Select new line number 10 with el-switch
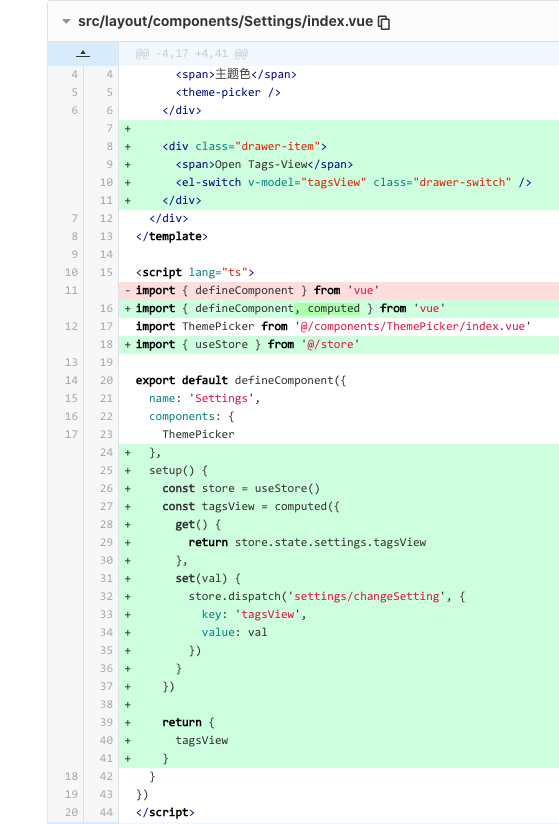The height and width of the screenshot is (824, 559). click(107, 182)
